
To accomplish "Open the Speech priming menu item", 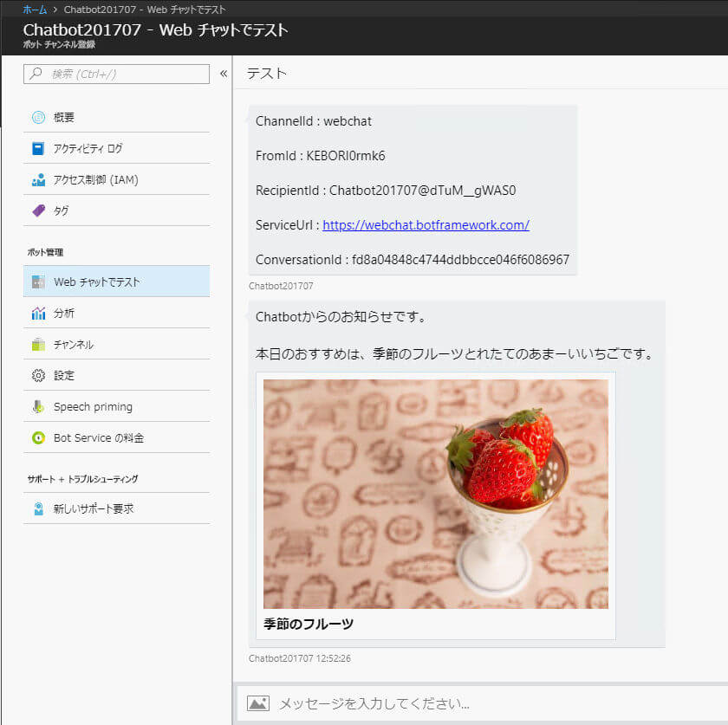I will click(116, 406).
